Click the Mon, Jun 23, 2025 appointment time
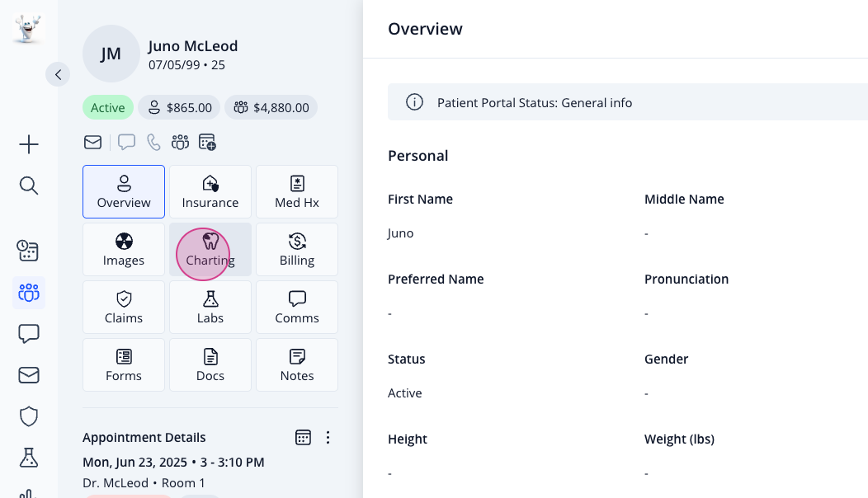The height and width of the screenshot is (498, 868). pyautogui.click(x=173, y=462)
